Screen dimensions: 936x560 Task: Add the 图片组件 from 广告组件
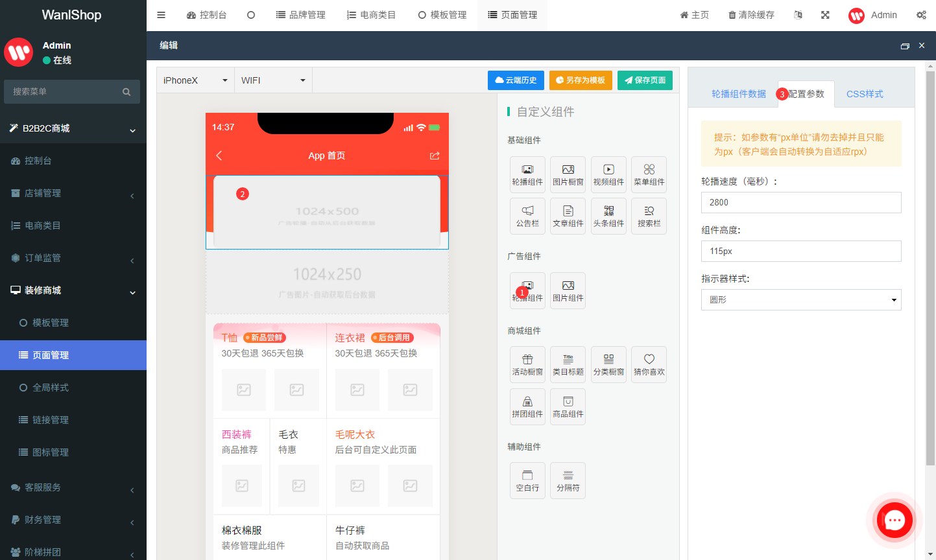pos(568,290)
